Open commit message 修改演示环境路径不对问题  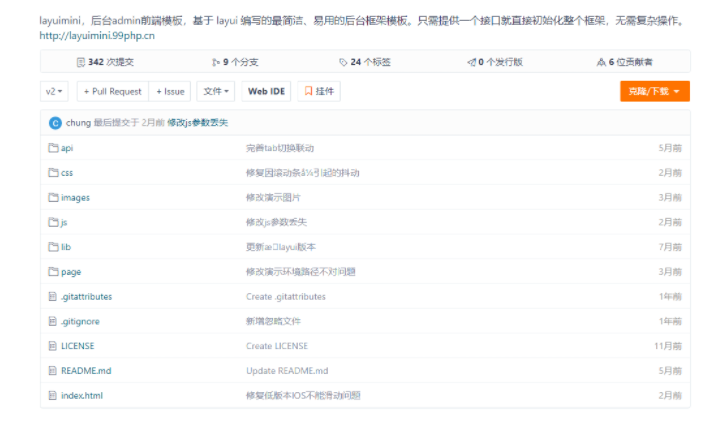tap(300, 272)
